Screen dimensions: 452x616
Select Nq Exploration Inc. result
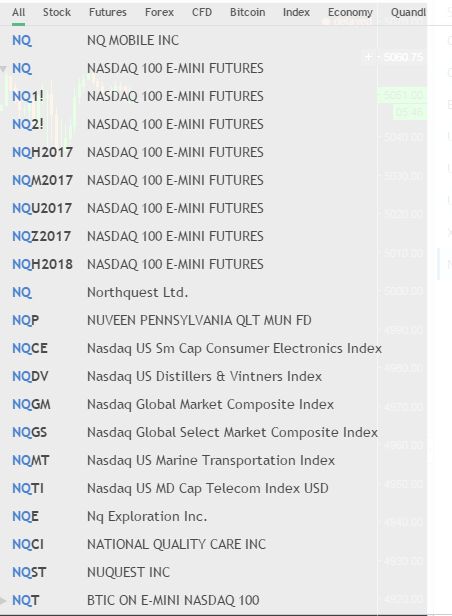coord(213,516)
